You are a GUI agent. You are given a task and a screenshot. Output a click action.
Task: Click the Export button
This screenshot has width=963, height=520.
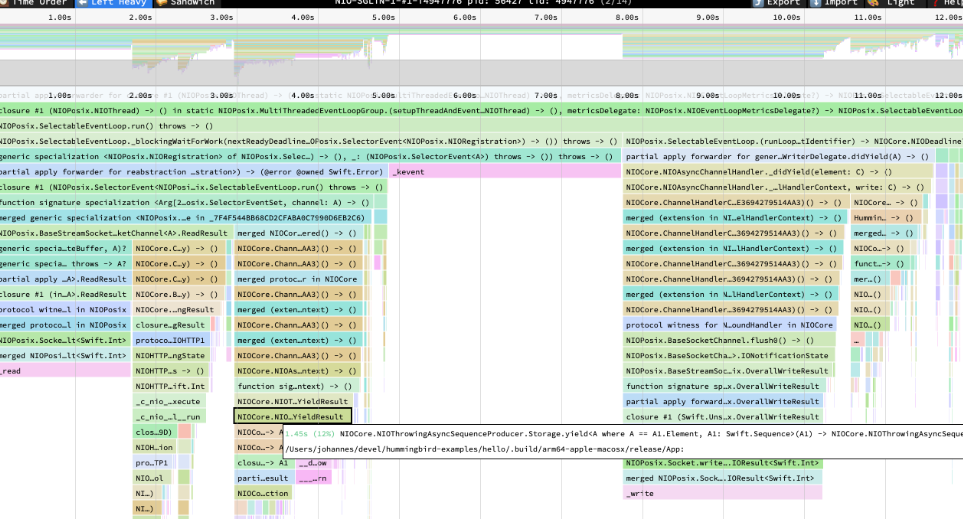tap(778, 3)
